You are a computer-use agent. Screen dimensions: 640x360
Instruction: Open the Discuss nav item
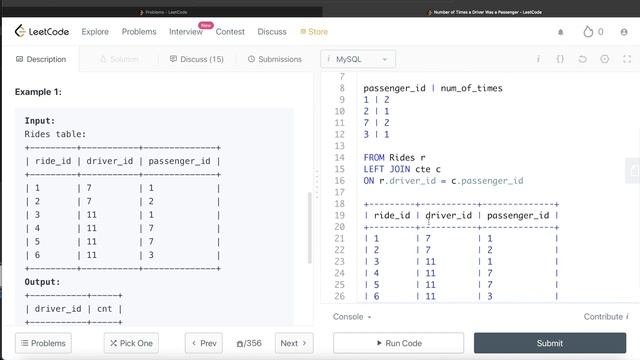(x=272, y=31)
